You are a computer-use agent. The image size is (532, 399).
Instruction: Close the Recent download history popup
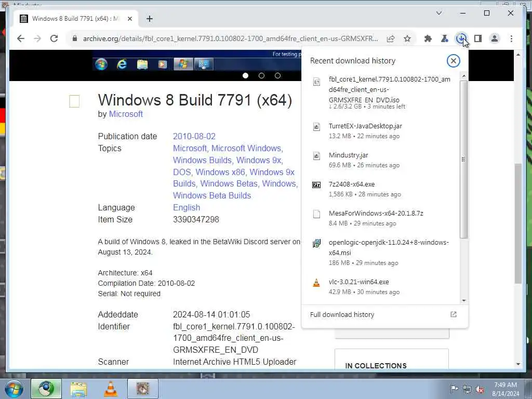[x=453, y=61]
